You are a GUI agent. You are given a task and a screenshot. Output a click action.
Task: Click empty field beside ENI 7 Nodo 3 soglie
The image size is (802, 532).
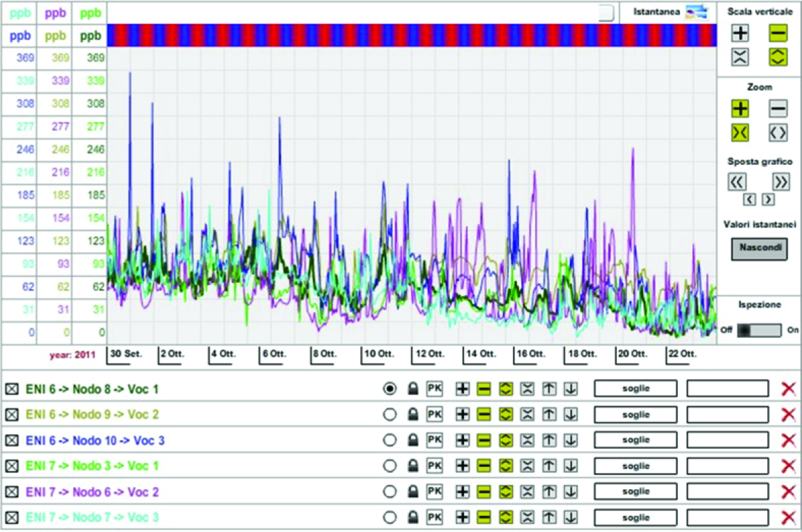tap(727, 465)
